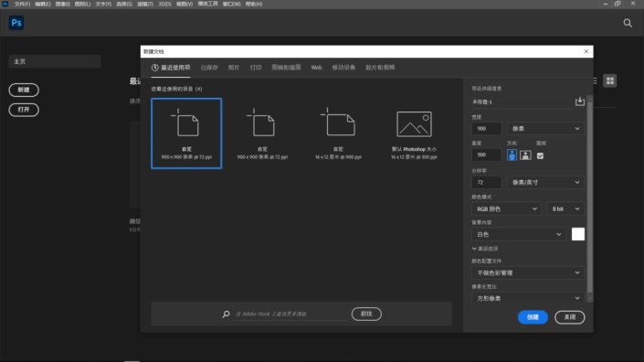Click the preset details panel scrollbar
The height and width of the screenshot is (362, 644).
(590, 197)
